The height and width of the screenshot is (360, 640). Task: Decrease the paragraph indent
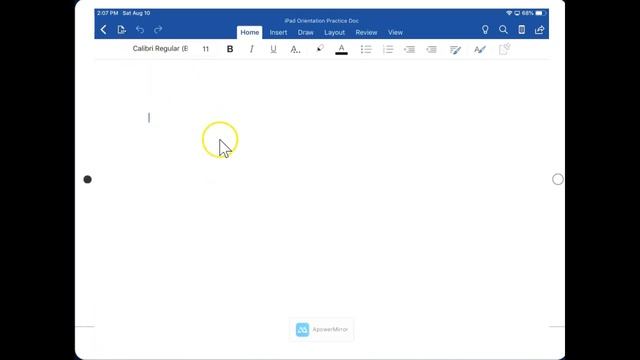[x=409, y=49]
